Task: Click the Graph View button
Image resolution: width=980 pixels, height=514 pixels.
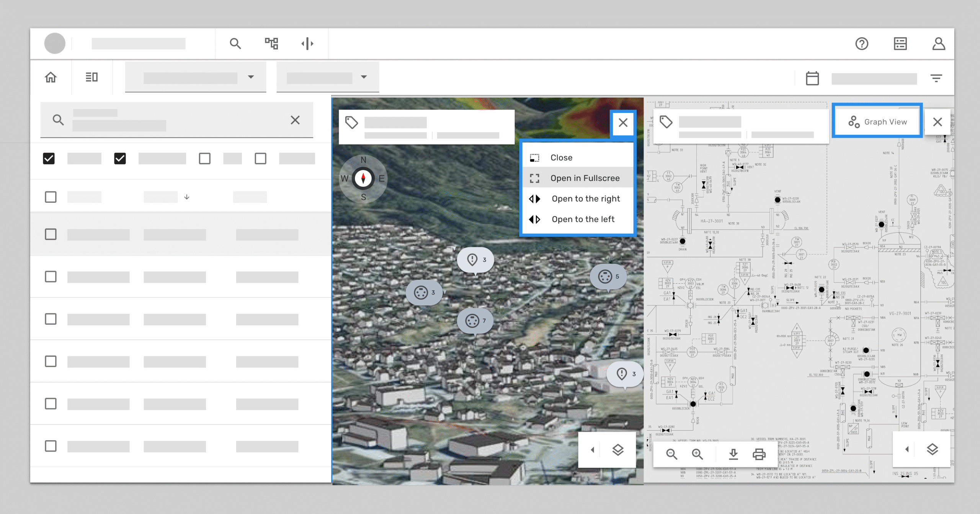Action: point(877,122)
